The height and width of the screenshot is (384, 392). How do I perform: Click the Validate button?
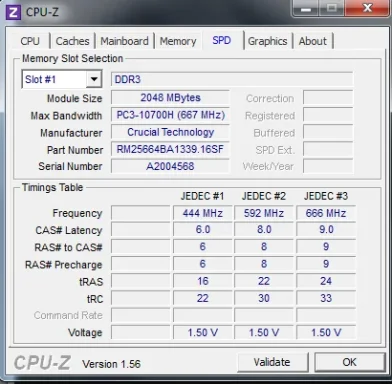[x=272, y=362]
